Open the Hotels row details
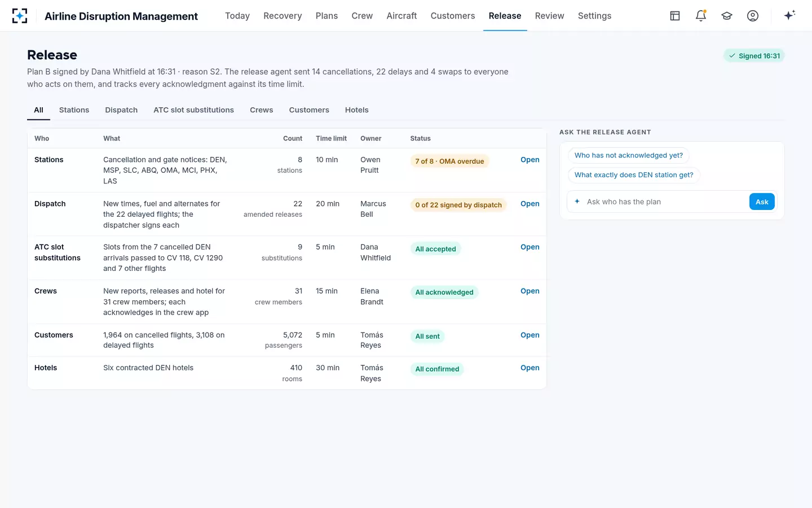The height and width of the screenshot is (508, 812). click(530, 368)
